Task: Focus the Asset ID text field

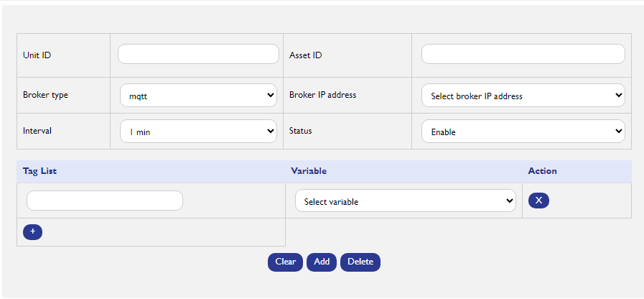Action: [x=523, y=54]
